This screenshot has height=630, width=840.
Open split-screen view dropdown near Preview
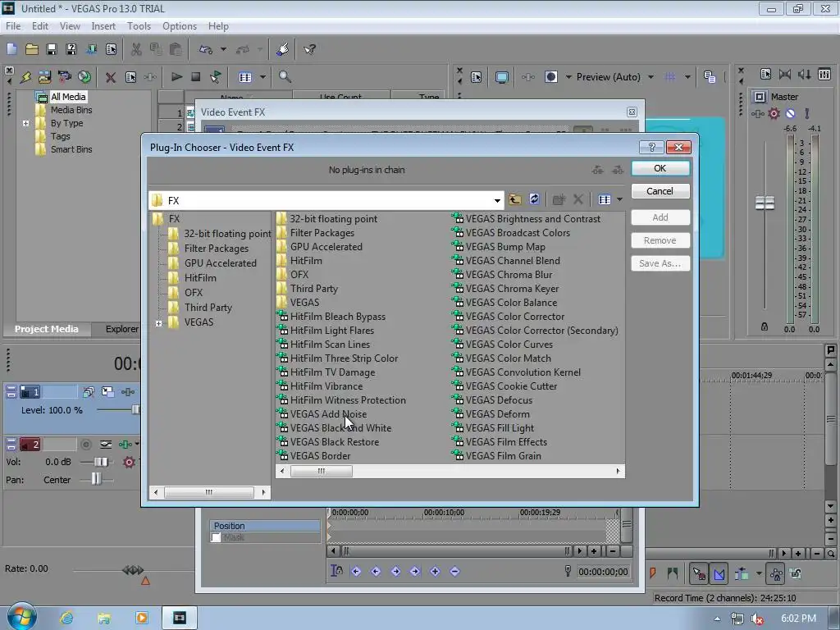[x=568, y=77]
